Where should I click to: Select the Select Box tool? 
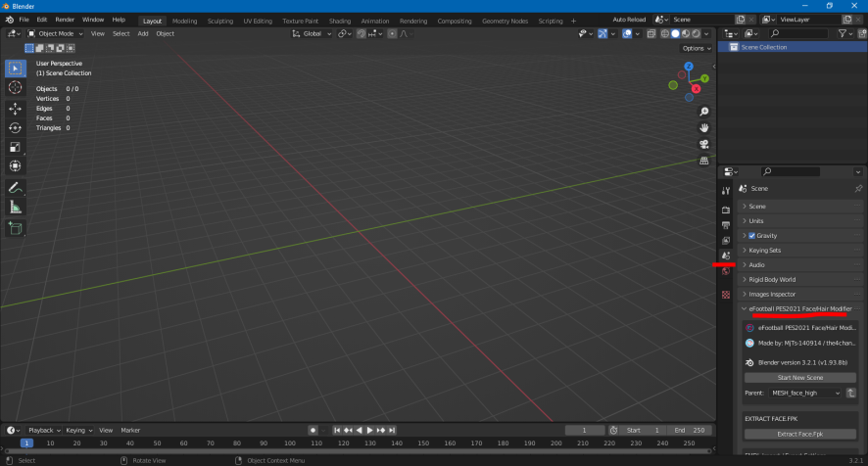point(16,69)
